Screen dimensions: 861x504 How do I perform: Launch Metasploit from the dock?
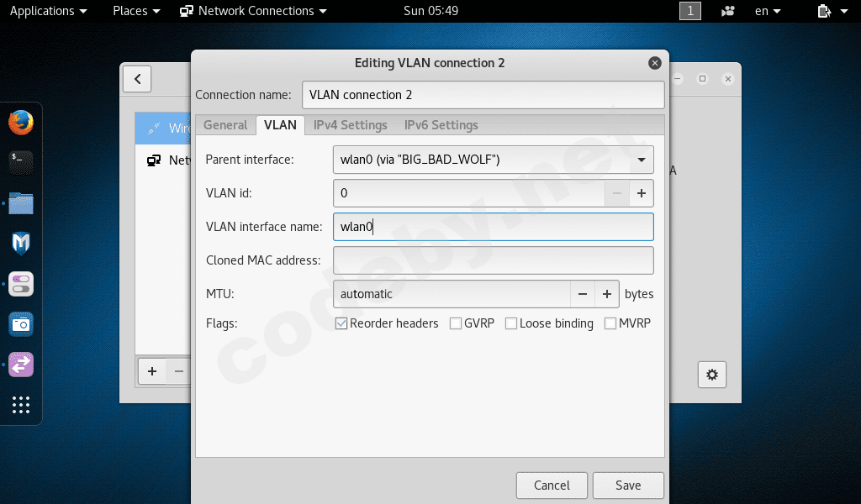tap(21, 244)
